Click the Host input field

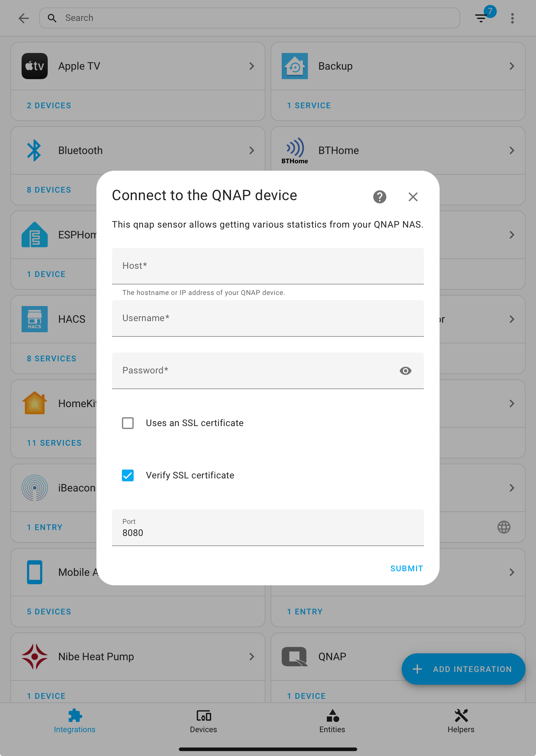tap(268, 266)
